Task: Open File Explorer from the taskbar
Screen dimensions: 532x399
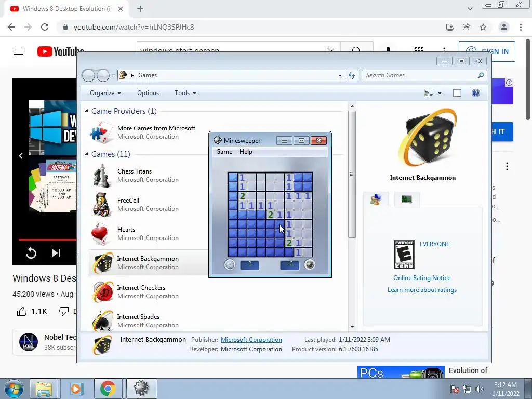Action: click(x=44, y=389)
